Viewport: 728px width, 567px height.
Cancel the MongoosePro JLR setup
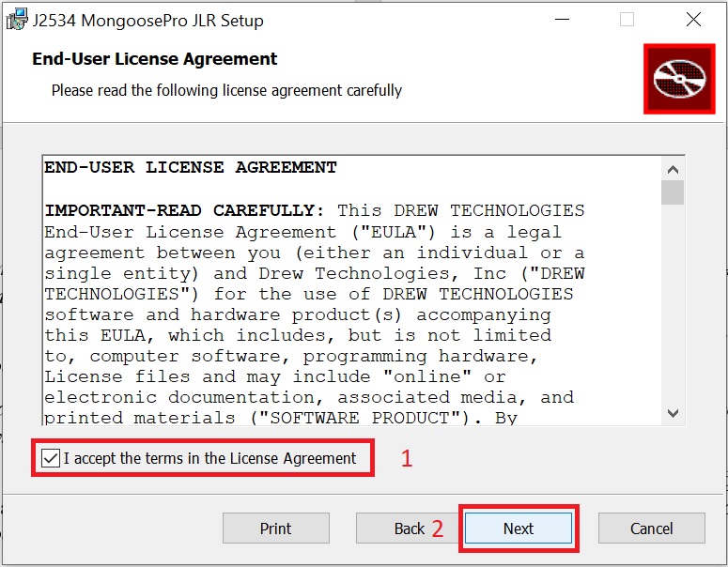pyautogui.click(x=651, y=528)
